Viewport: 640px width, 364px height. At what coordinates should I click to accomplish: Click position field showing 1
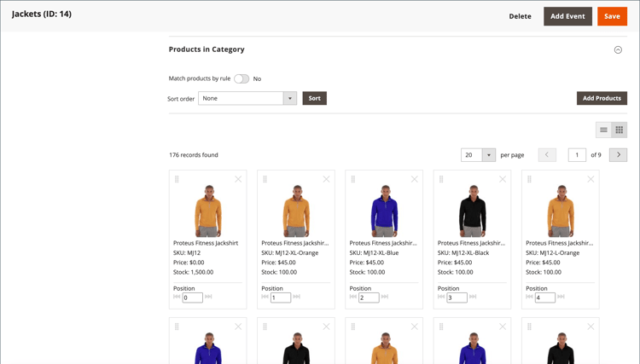point(281,298)
